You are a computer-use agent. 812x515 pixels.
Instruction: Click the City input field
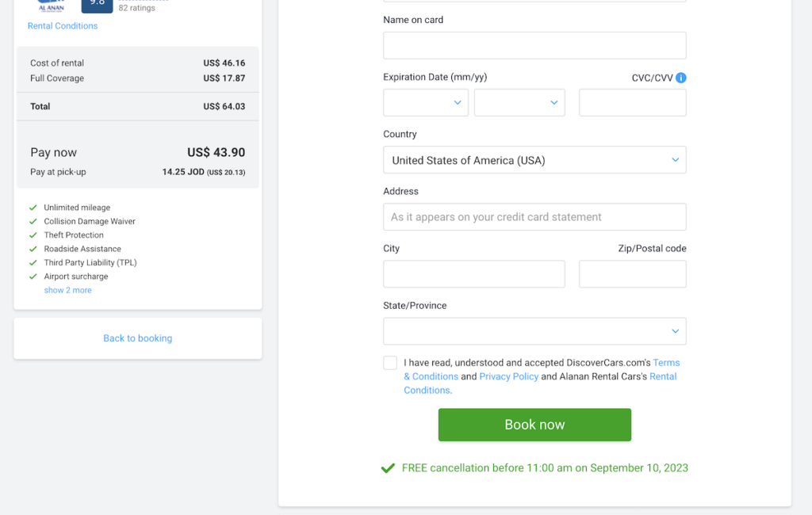pyautogui.click(x=474, y=274)
